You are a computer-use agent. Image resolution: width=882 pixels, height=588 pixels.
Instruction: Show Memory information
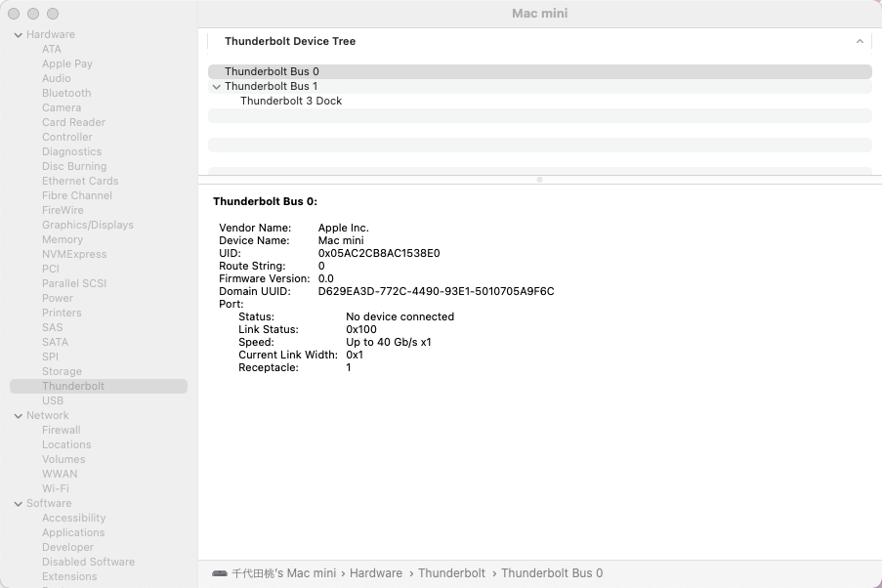pos(62,239)
